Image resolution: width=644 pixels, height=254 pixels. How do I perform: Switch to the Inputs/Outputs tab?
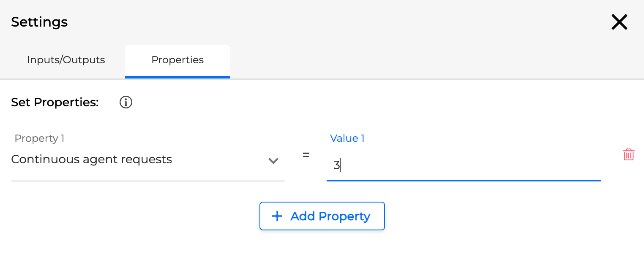[x=65, y=60]
